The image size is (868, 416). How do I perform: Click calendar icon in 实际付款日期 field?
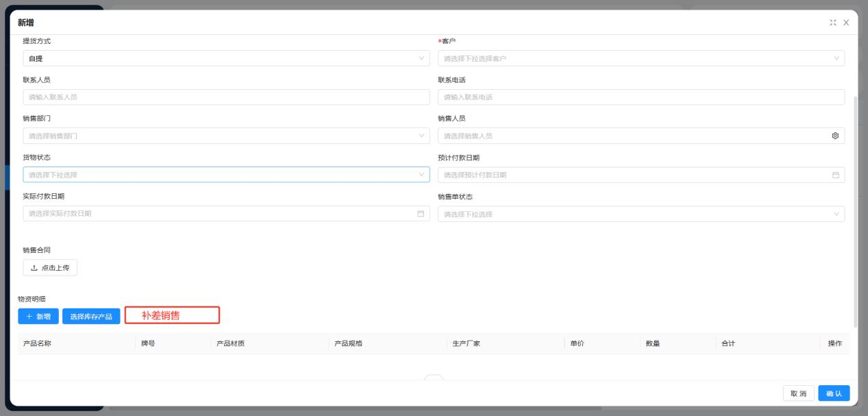pos(421,214)
